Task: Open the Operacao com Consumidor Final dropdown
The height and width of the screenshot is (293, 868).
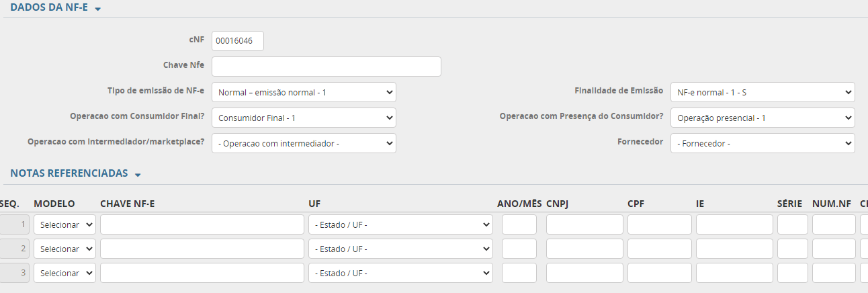Action: point(304,118)
